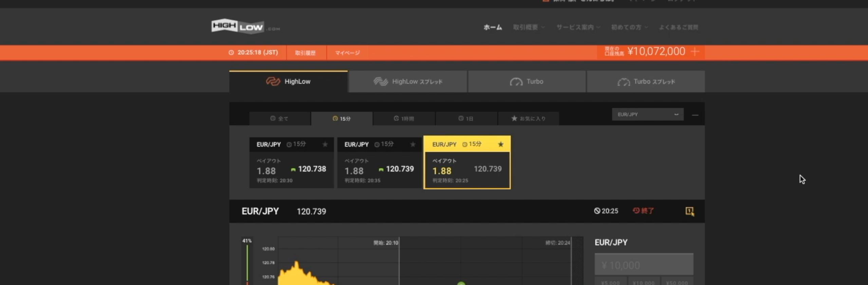This screenshot has height=285, width=868.
Task: Click the Turbo gauge icon
Action: click(516, 82)
